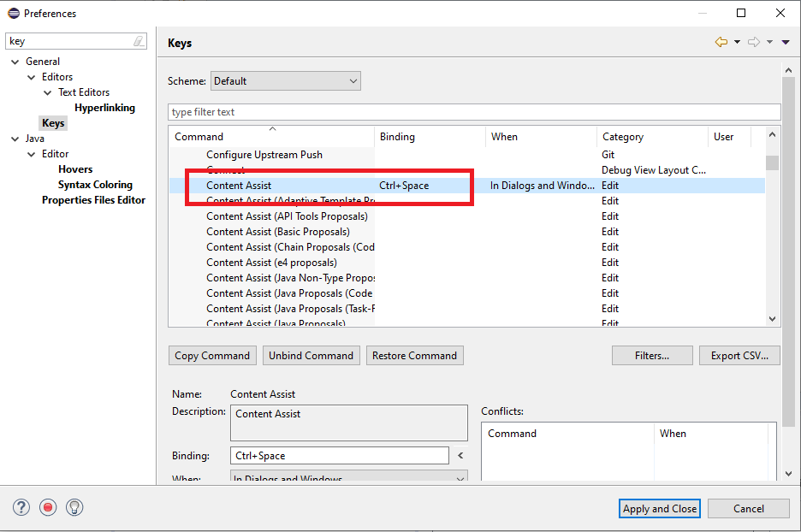Sort by the Binding column header
The image size is (801, 532).
click(x=430, y=137)
